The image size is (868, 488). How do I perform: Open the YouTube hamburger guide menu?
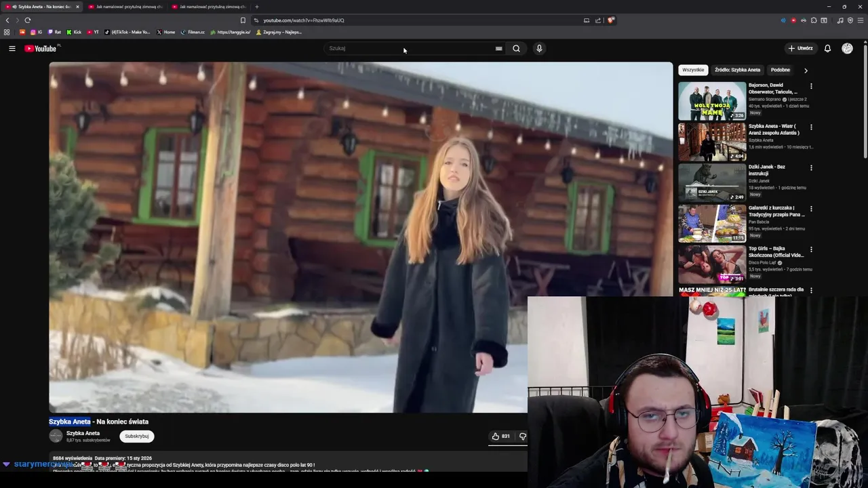tap(12, 48)
